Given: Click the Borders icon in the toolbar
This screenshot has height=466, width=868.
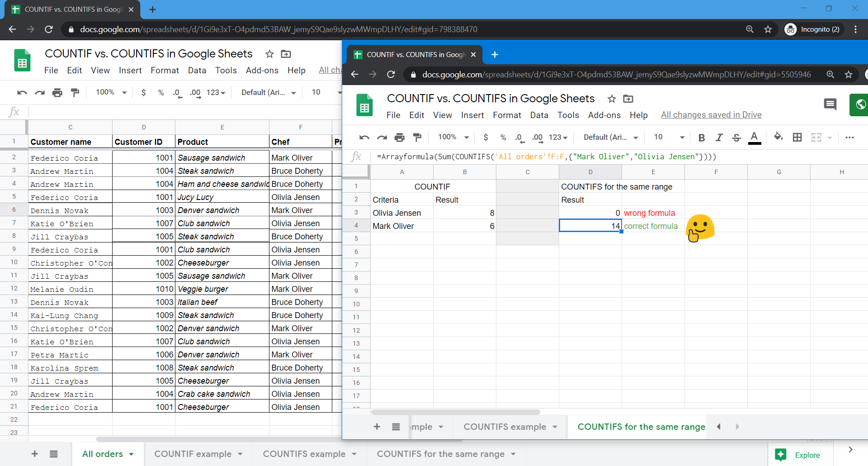Looking at the screenshot, I should [797, 138].
